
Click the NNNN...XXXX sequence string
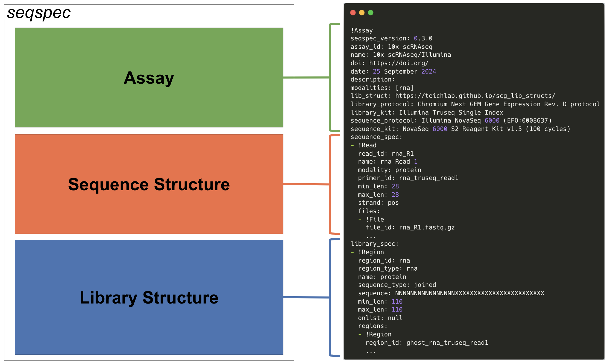[469, 293]
